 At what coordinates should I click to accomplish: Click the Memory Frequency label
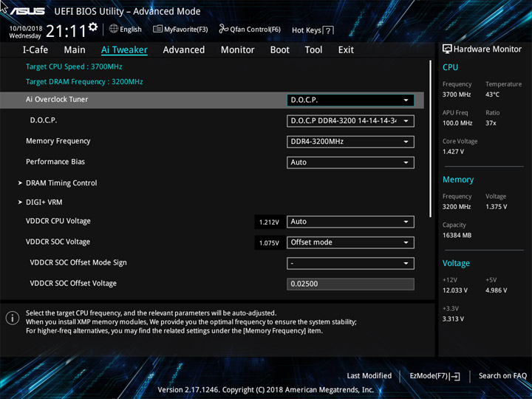point(58,141)
